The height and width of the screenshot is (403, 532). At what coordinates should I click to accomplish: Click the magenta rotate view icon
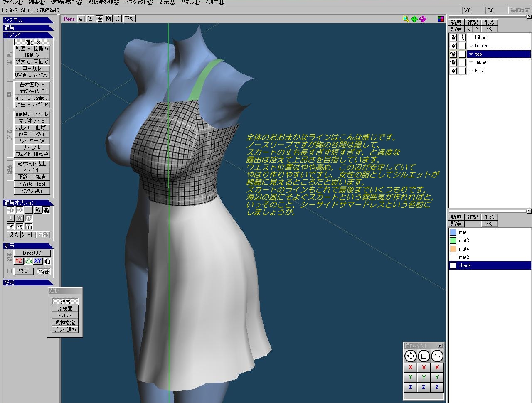point(423,19)
